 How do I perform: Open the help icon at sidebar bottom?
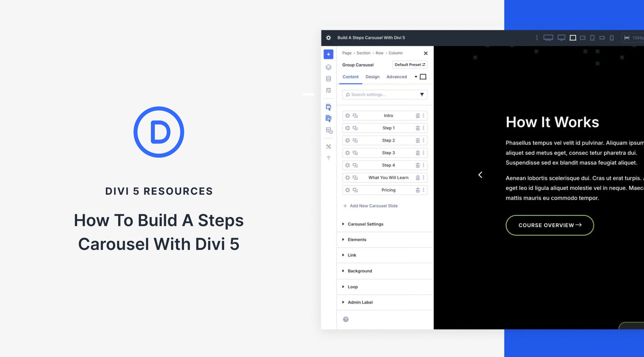[328, 158]
